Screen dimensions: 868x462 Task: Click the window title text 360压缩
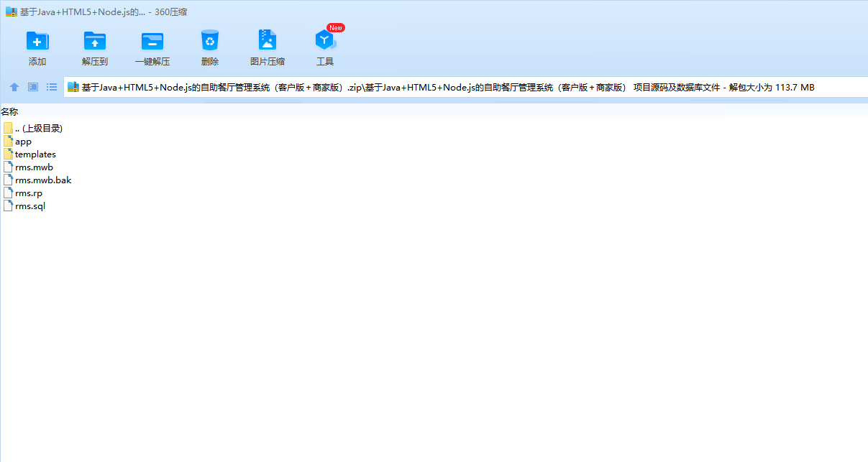coord(171,12)
